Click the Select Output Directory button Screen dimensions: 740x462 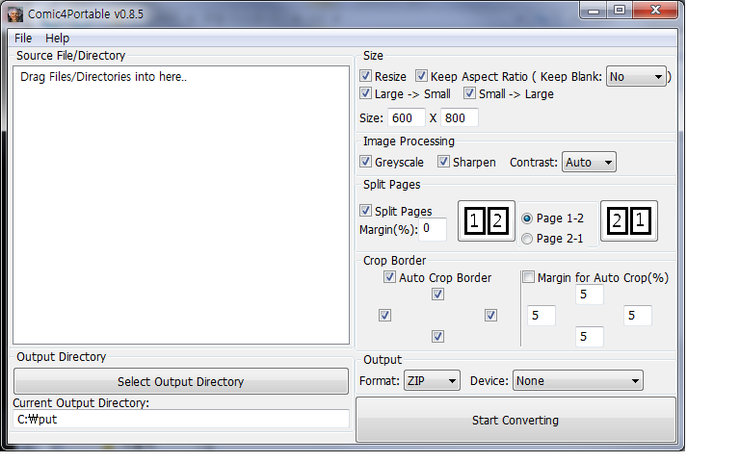pyautogui.click(x=181, y=381)
